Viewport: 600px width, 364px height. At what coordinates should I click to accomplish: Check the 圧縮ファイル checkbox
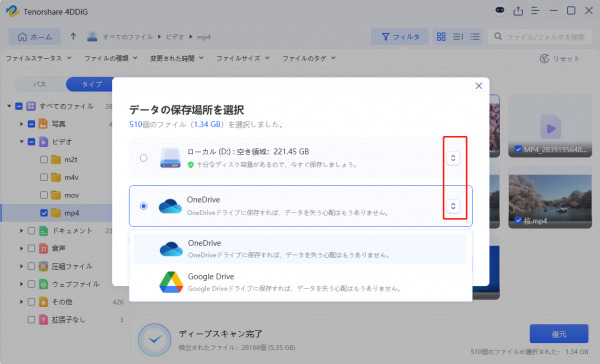pos(31,266)
